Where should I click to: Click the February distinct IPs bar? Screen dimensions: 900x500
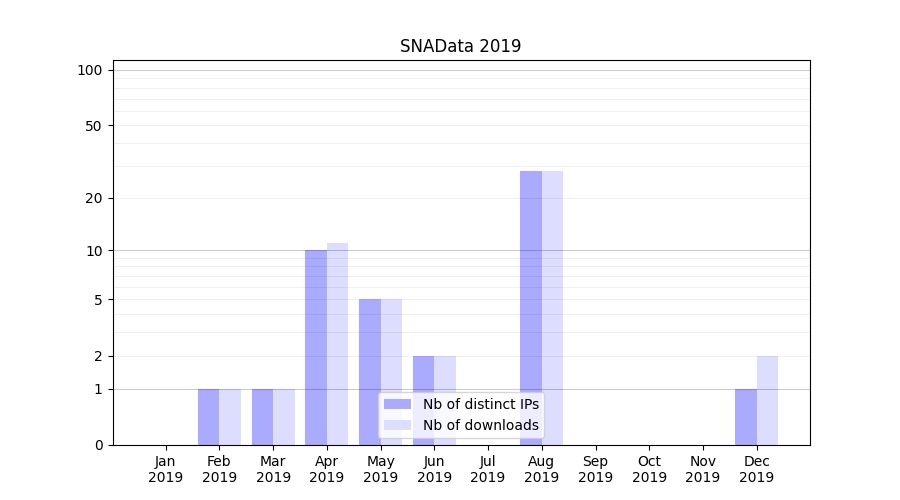tap(208, 417)
